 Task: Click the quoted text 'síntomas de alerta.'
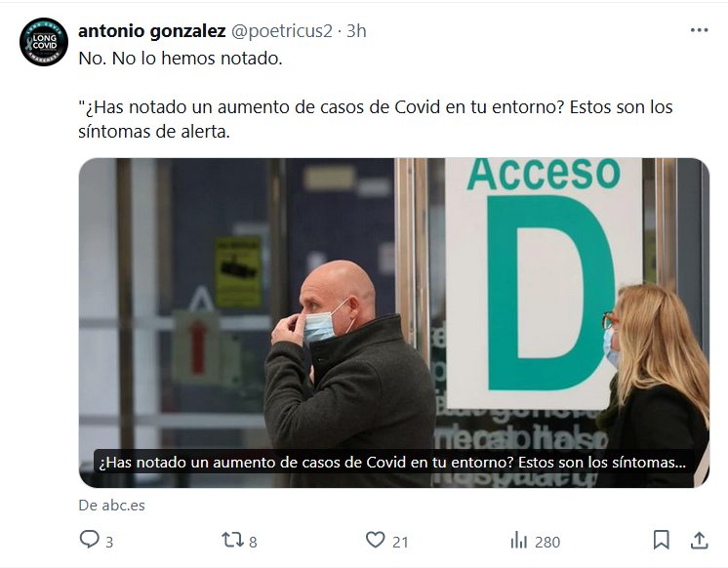pyautogui.click(x=154, y=132)
